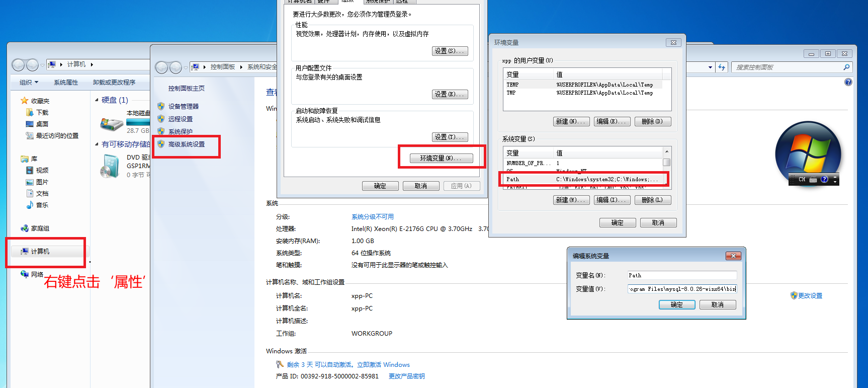
Task: Click 编辑(E) under user variables
Action: (612, 121)
